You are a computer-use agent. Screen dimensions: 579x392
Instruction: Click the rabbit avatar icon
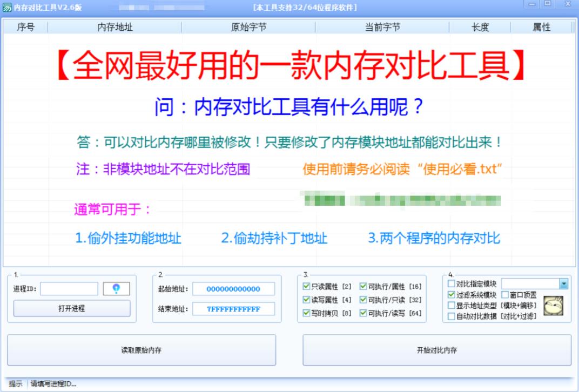(x=553, y=306)
